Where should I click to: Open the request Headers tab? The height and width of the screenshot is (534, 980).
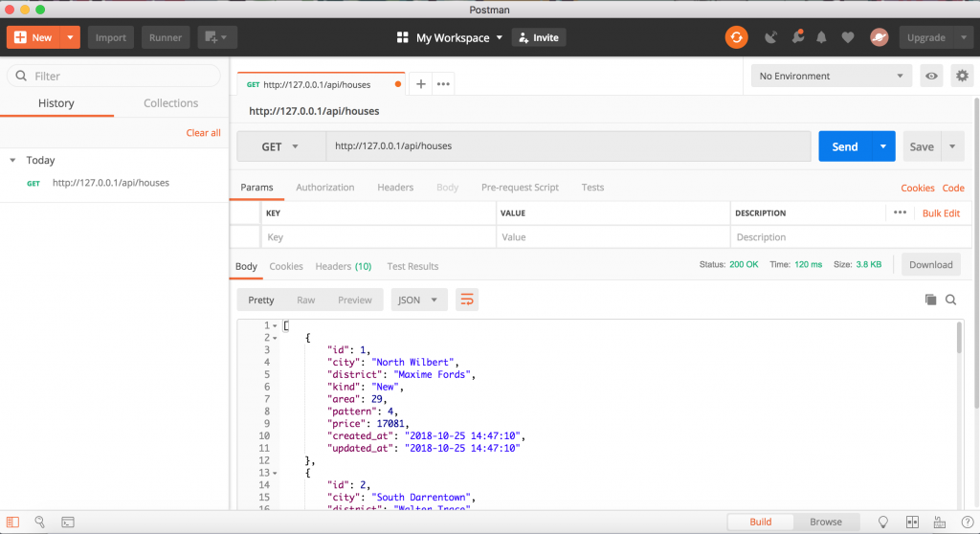pyautogui.click(x=395, y=187)
